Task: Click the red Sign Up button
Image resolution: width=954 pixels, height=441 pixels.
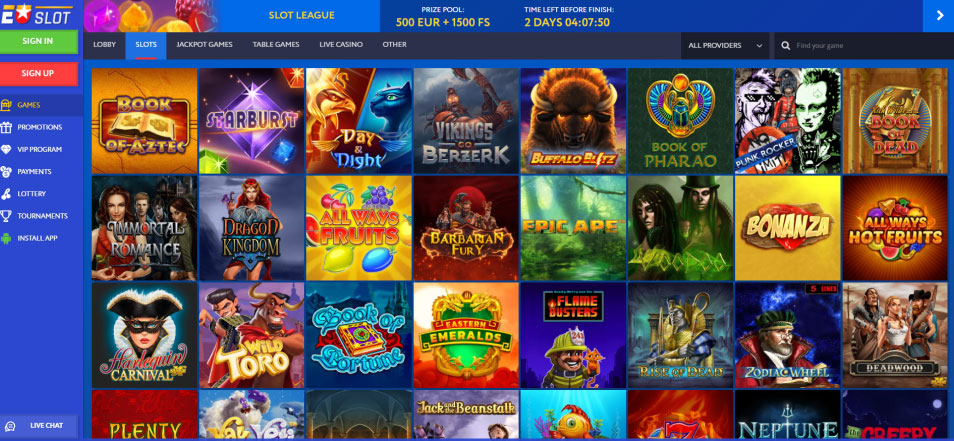Action: tap(39, 74)
